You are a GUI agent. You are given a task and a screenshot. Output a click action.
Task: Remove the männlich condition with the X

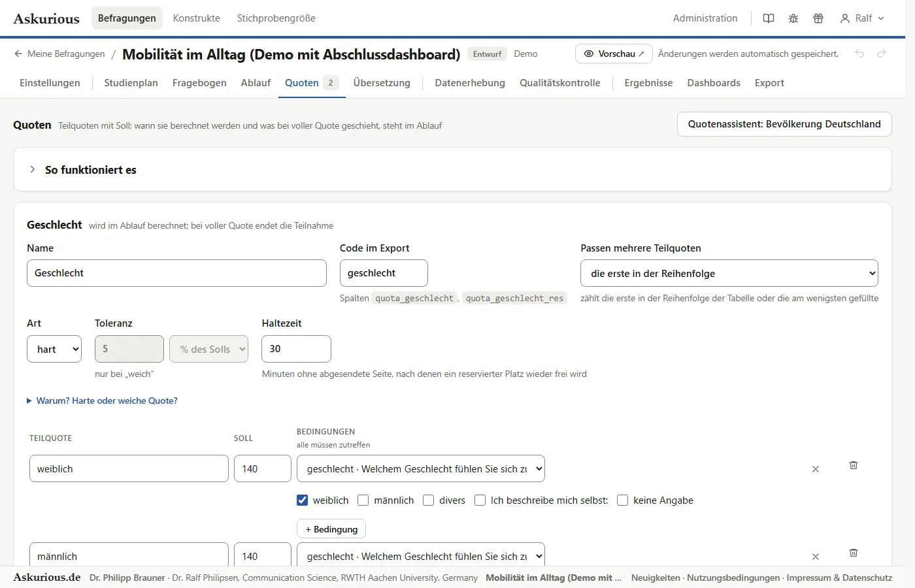816,557
